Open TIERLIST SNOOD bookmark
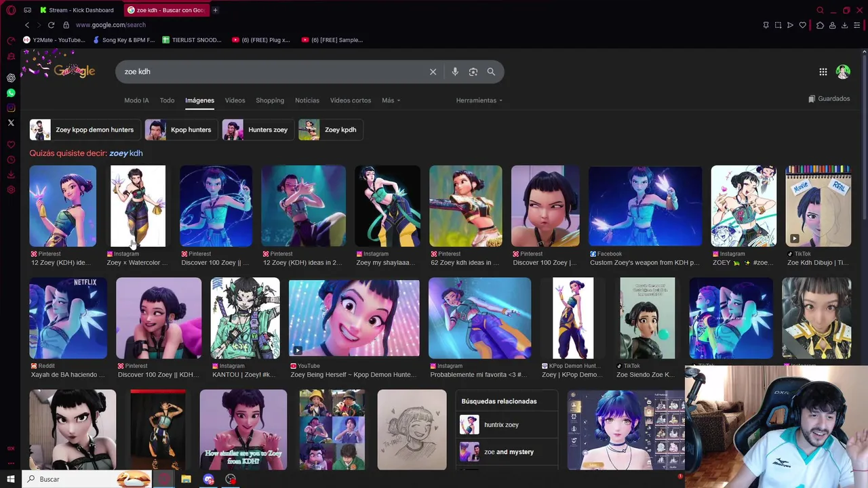Viewport: 868px width, 488px height. click(x=192, y=40)
